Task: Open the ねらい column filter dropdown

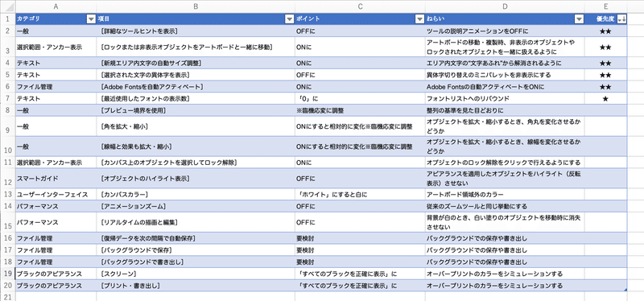Action: pyautogui.click(x=579, y=19)
